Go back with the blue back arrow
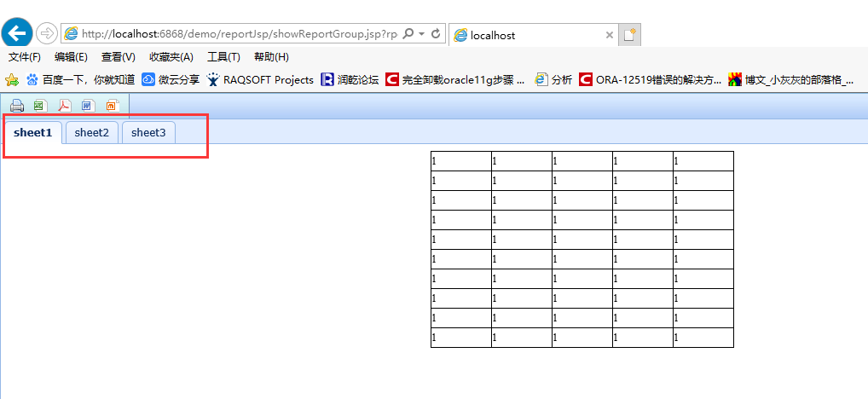Viewport: 868px width, 399px height. (x=17, y=34)
